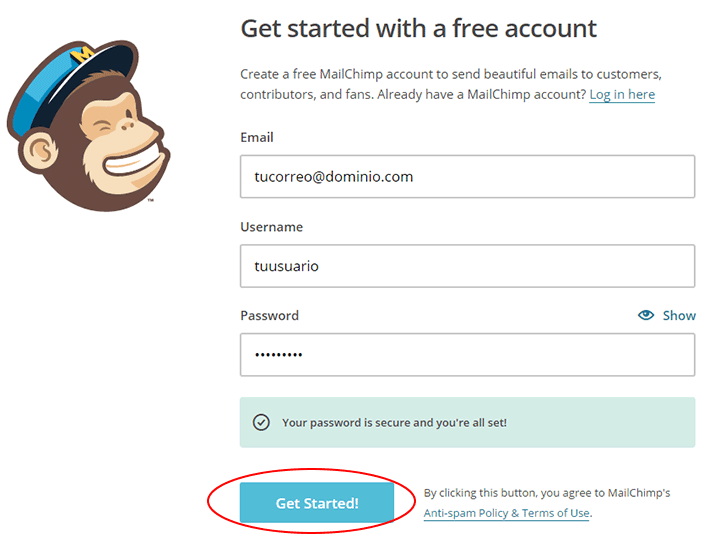Toggle password visibility via Show text
This screenshot has height=549, width=720.
tap(679, 315)
